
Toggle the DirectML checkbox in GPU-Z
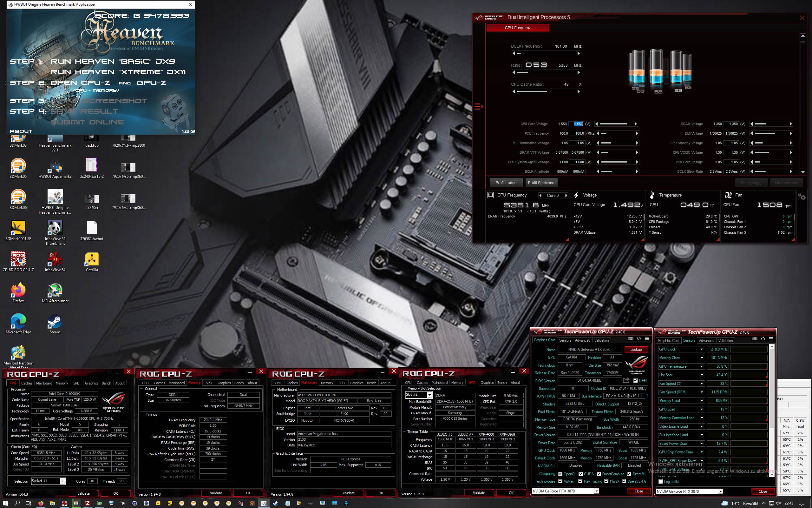point(629,474)
